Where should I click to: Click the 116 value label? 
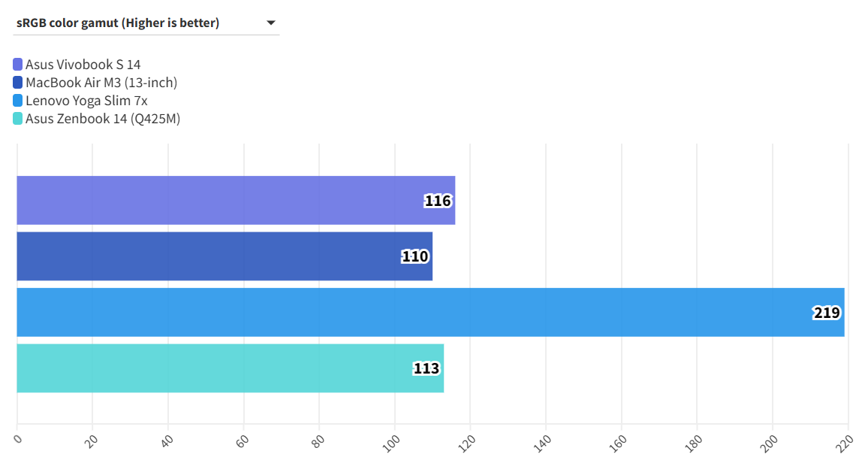click(x=438, y=201)
